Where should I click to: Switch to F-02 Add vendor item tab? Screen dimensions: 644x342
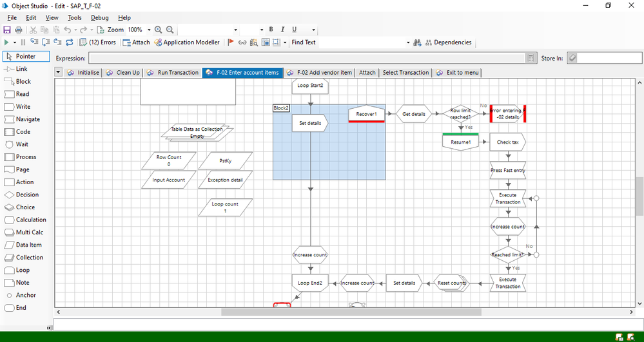coord(319,73)
